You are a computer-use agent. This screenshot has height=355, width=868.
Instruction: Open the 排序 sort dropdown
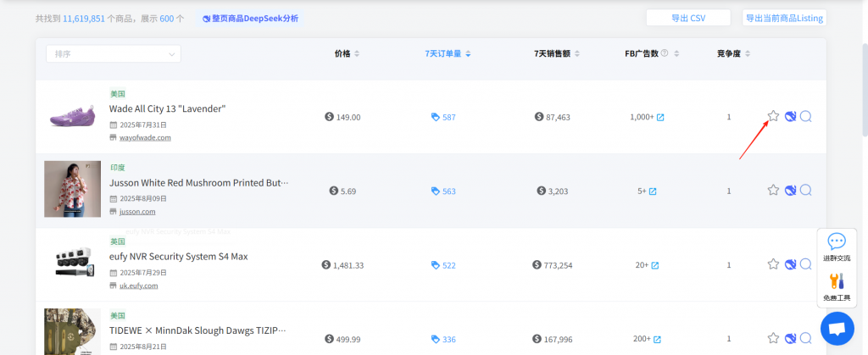coord(113,53)
